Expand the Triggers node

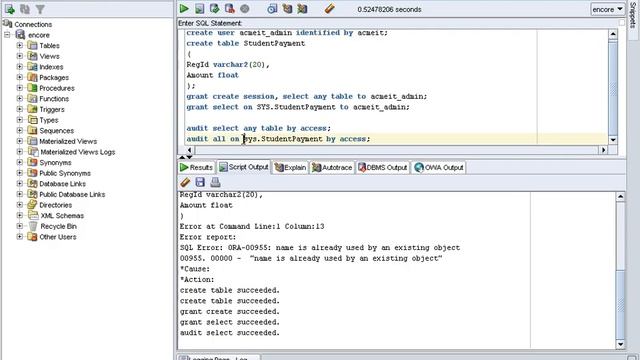point(20,109)
